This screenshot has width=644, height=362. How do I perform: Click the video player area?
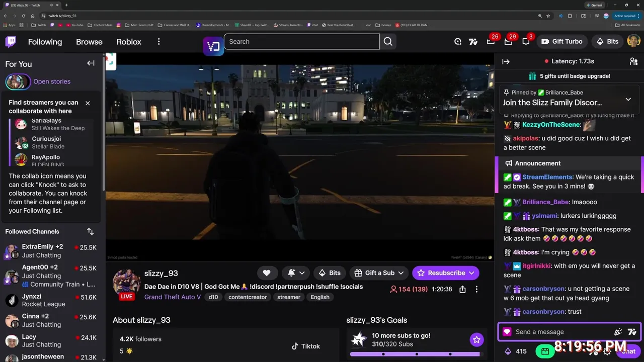pos(299,157)
